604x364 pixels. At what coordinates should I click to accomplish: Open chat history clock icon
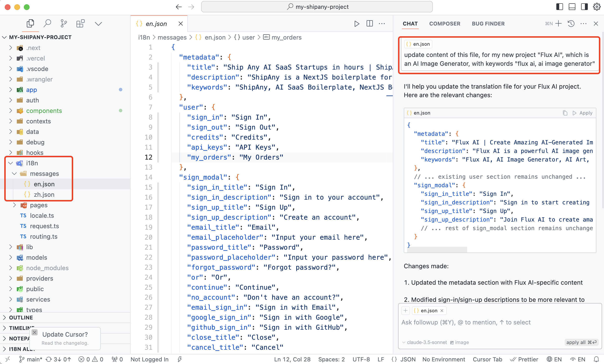point(571,24)
